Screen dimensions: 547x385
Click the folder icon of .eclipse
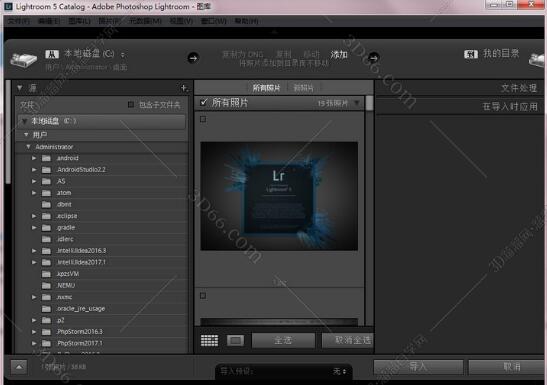[46, 216]
